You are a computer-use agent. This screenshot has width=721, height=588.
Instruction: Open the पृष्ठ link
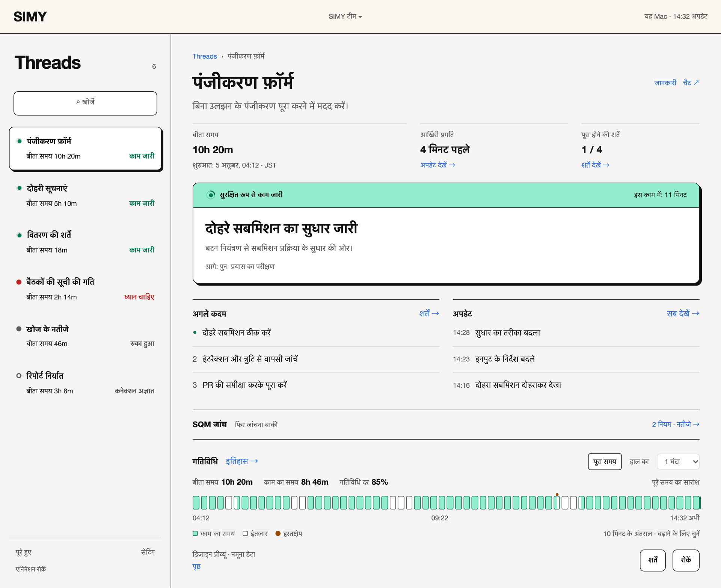pos(196,567)
